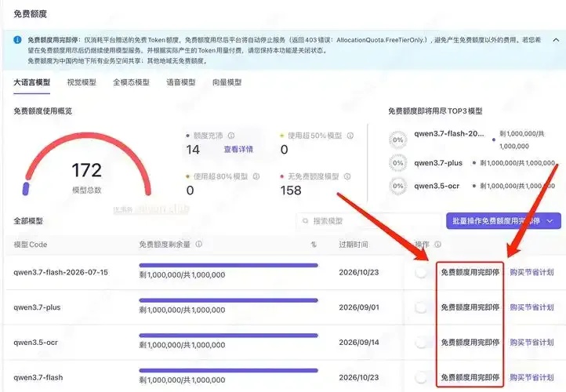The image size is (566, 392).
Task: Toggle 用完即停 switch for qwen3.7-plus row
Action: tap(421, 307)
